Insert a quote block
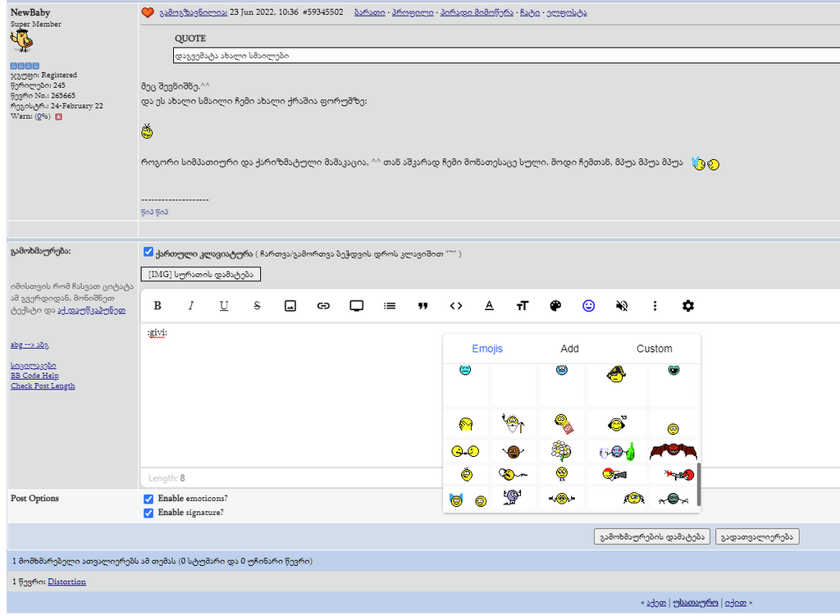840x616 pixels. [x=422, y=305]
